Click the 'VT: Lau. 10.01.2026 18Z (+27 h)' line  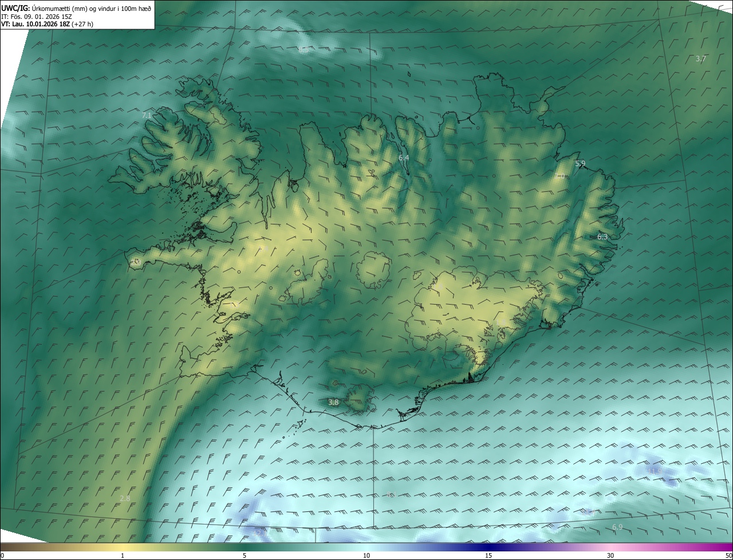[x=47, y=24]
